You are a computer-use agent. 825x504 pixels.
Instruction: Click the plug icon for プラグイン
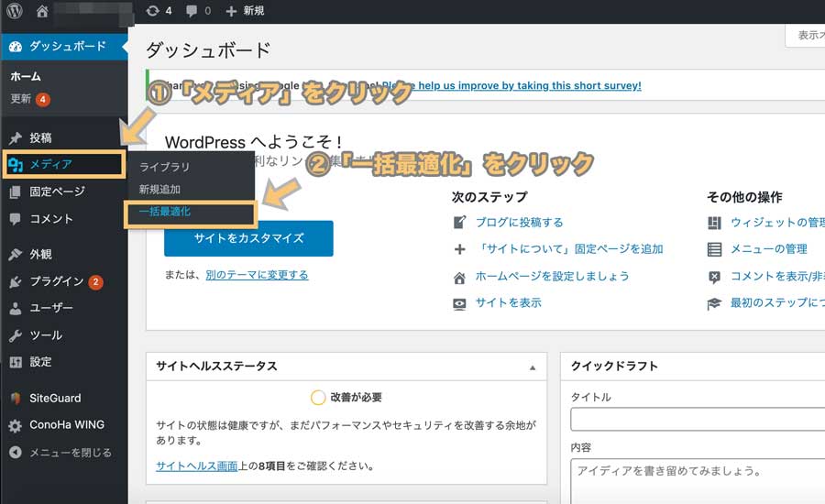pos(16,282)
